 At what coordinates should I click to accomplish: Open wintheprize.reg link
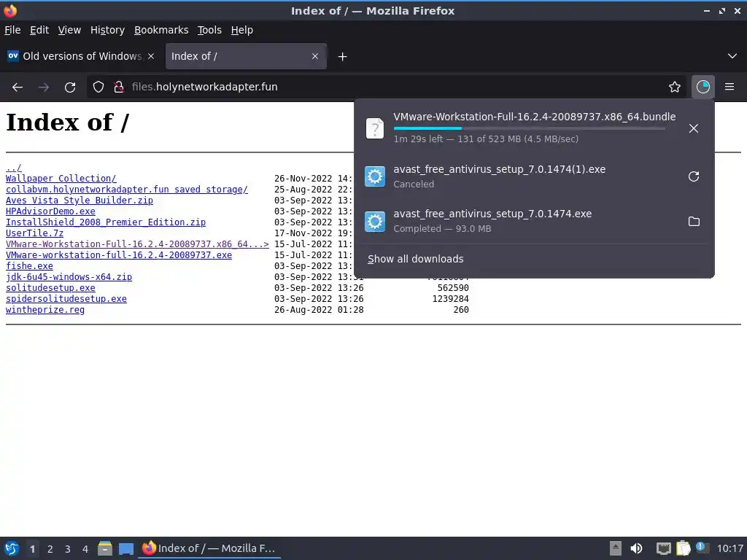45,310
